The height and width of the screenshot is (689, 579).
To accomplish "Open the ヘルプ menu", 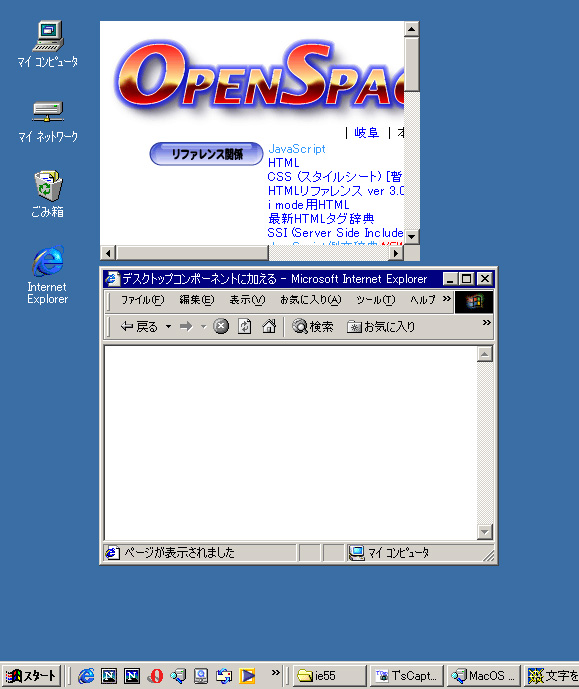I will pos(423,300).
